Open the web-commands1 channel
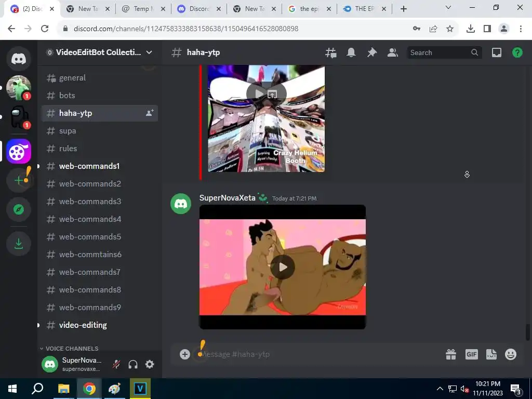Viewport: 532px width, 399px height. click(99, 166)
